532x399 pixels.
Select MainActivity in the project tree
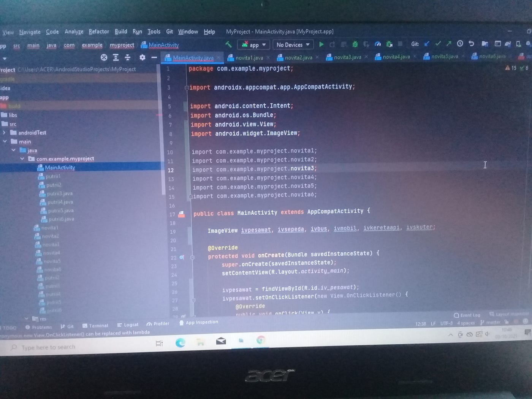[60, 167]
